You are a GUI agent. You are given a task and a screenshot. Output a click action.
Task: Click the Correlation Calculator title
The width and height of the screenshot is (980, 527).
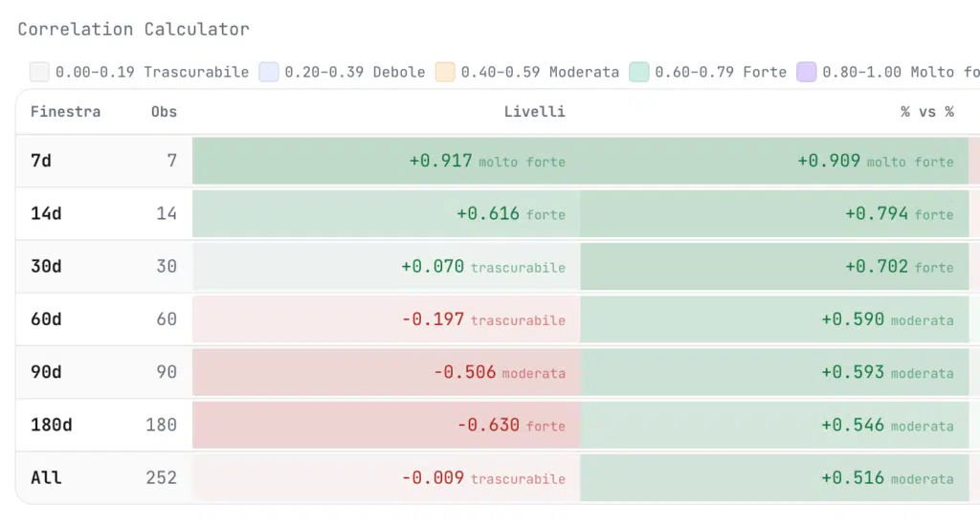click(134, 29)
